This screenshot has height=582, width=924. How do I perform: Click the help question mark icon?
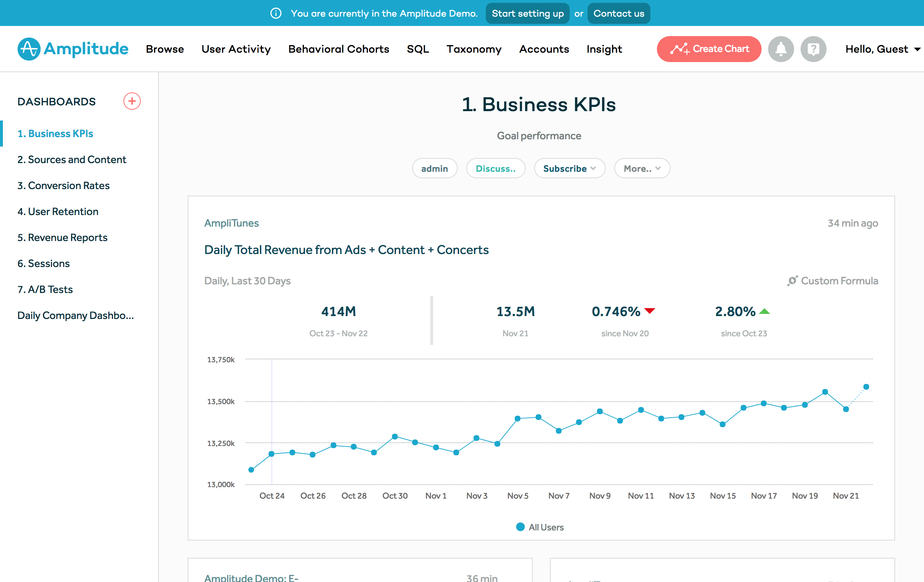813,49
